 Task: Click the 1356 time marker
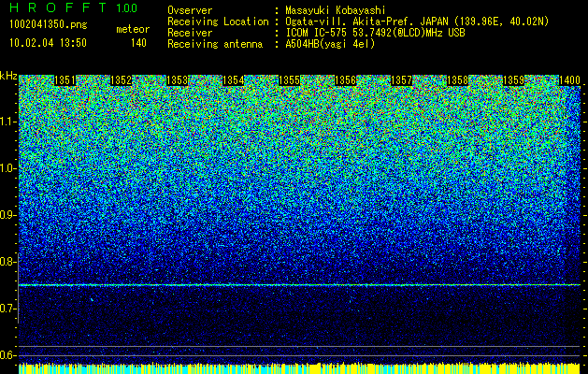pyautogui.click(x=345, y=80)
